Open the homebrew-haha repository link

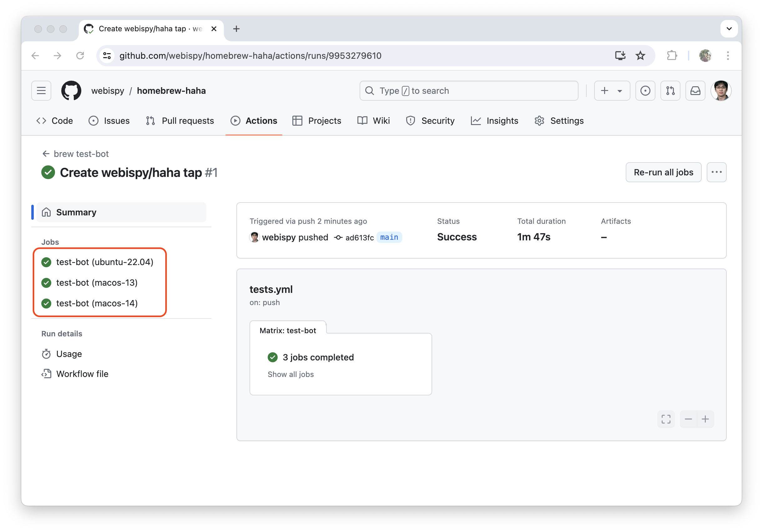171,91
